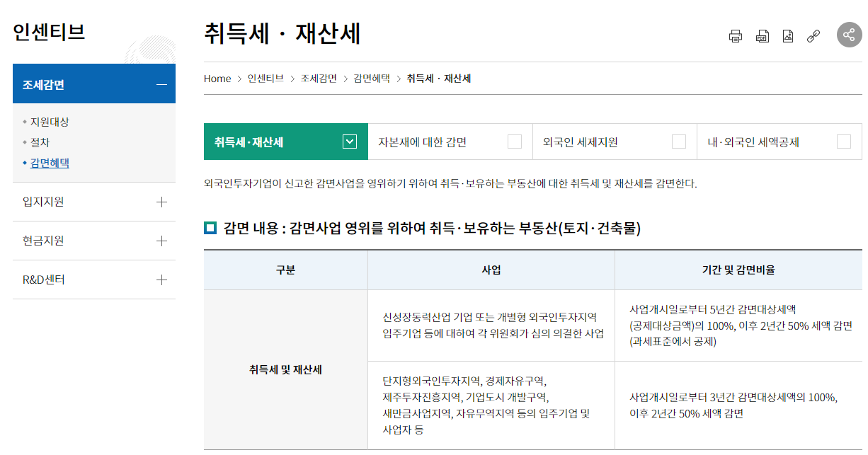Check the box next to 자본재에 대한 감면
Image resolution: width=868 pixels, height=455 pixels.
pyautogui.click(x=515, y=142)
